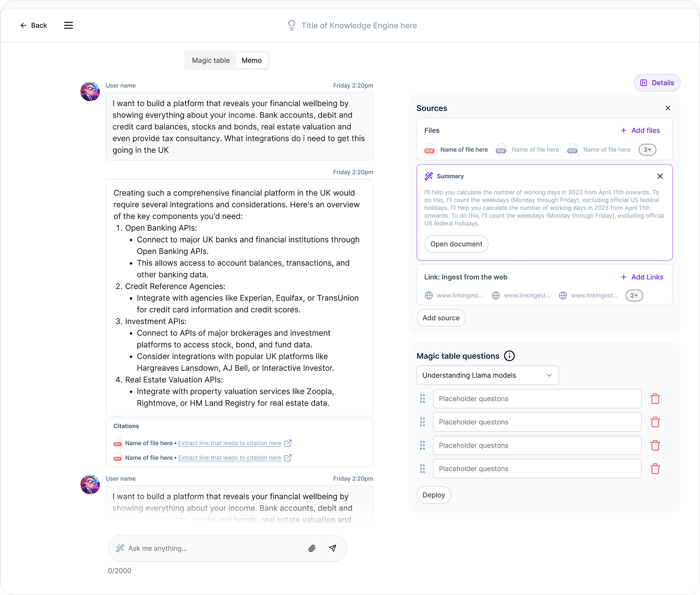Open the hamburger menu icon
This screenshot has height=595, width=700.
(x=68, y=25)
